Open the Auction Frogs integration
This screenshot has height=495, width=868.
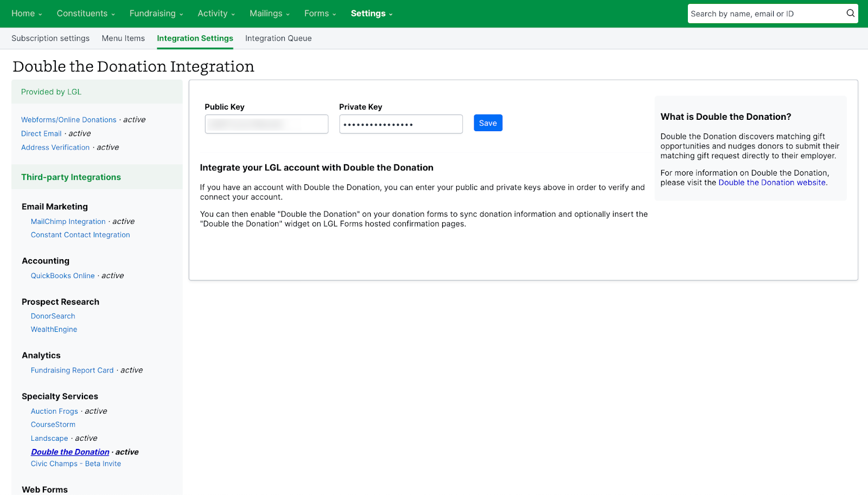(x=54, y=412)
